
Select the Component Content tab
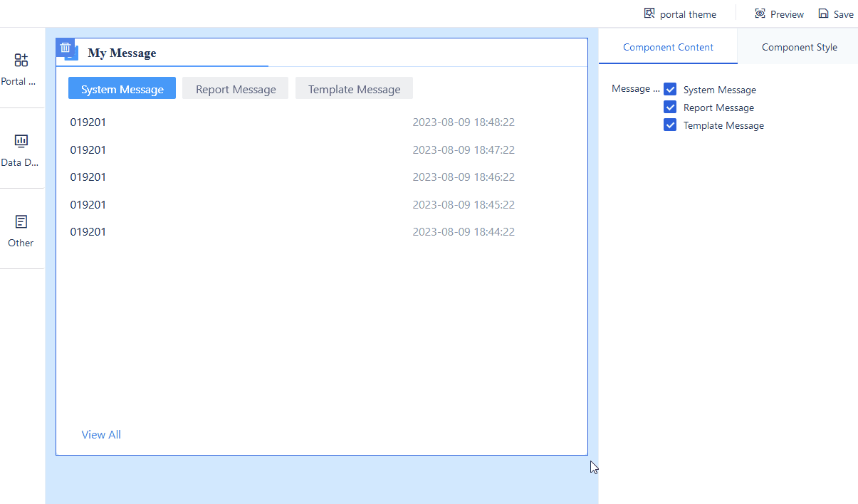668,46
